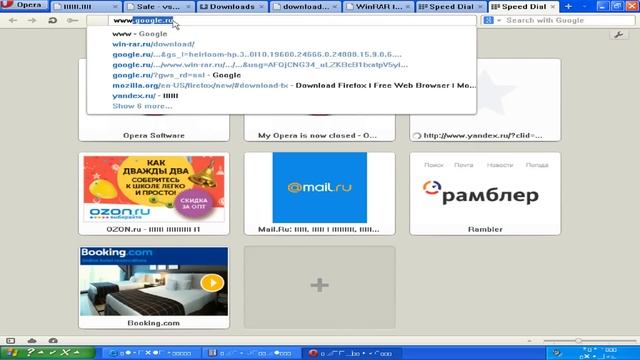This screenshot has height=360, width=640.
Task: Open the Mail.Ru speed dial thumbnail
Action: pos(319,193)
